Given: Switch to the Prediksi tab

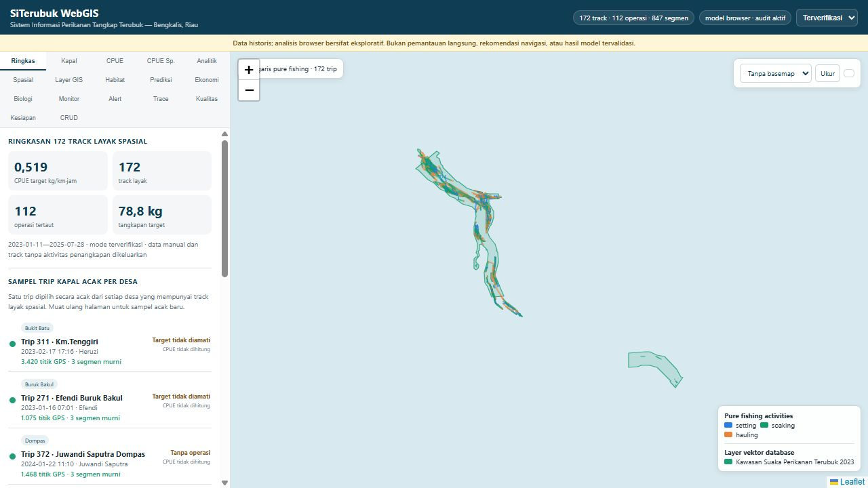Looking at the screenshot, I should (x=161, y=80).
